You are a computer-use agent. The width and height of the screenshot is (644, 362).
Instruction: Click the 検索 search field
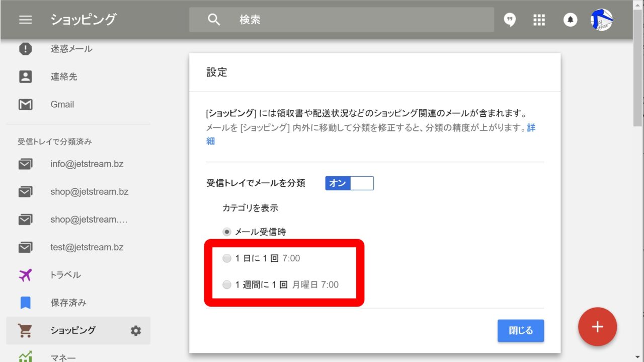tap(352, 20)
